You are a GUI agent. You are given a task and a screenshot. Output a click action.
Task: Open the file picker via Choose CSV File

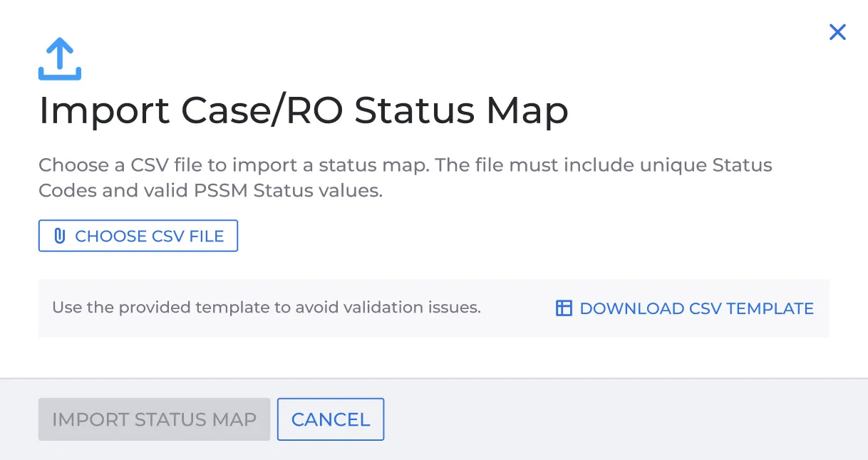pyautogui.click(x=138, y=236)
